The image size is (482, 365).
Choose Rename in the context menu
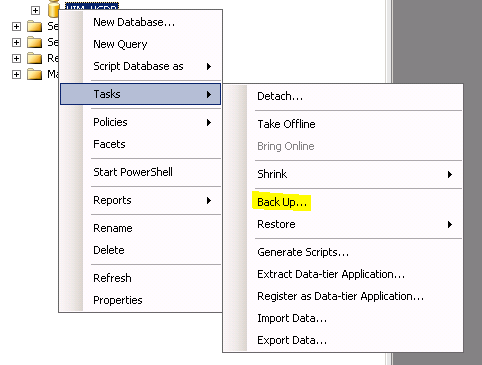tap(140, 228)
